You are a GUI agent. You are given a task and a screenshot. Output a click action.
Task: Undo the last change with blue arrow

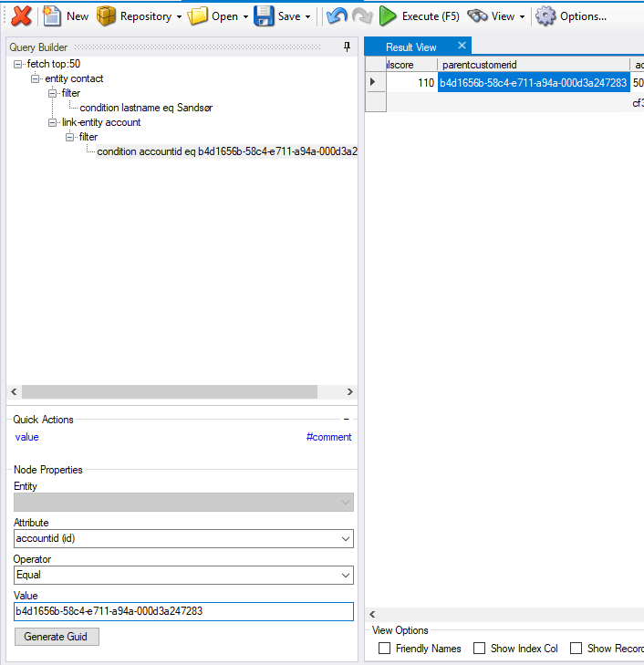[337, 16]
